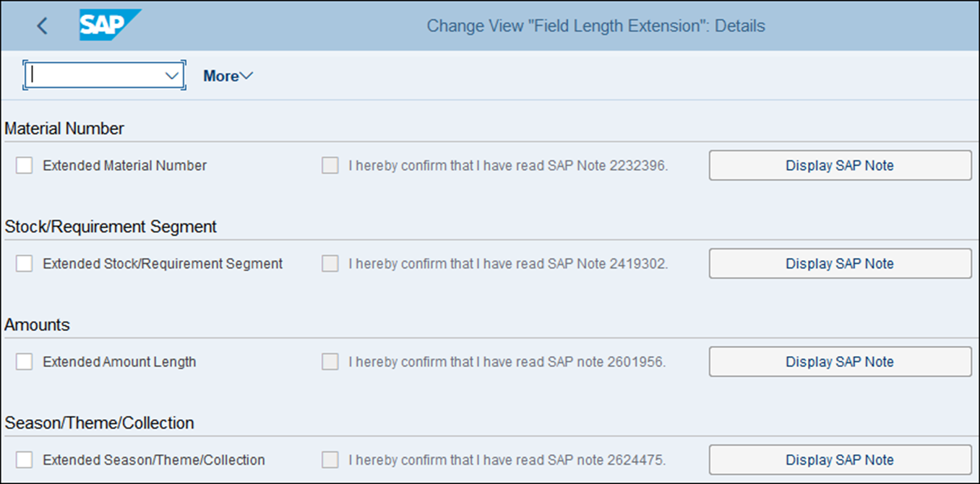Click the back navigation arrow
The width and height of the screenshot is (980, 484).
click(x=41, y=25)
